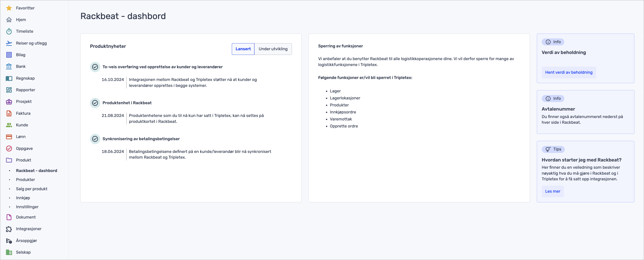Open the Produkter submenu item
Viewport: 644px width, 260px height.
point(25,179)
